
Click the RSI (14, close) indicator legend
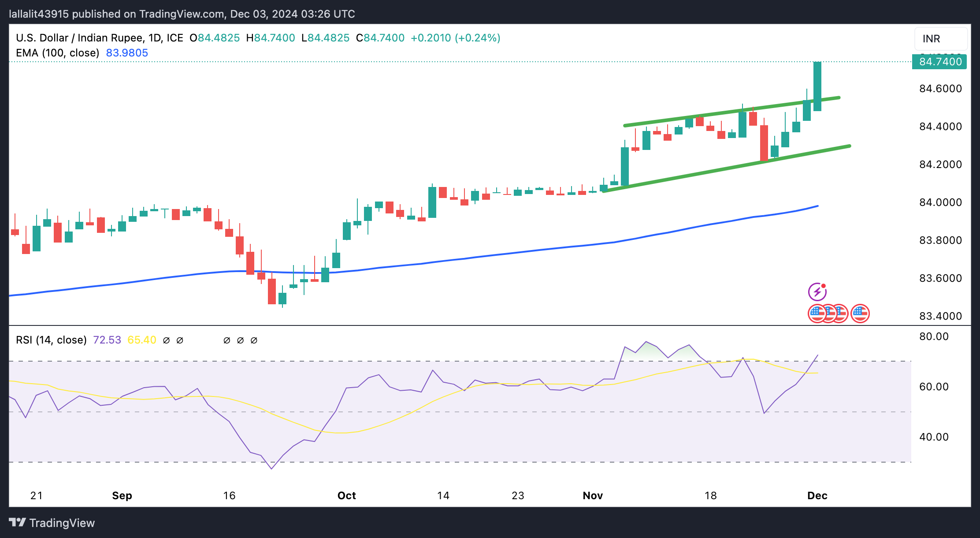click(51, 340)
